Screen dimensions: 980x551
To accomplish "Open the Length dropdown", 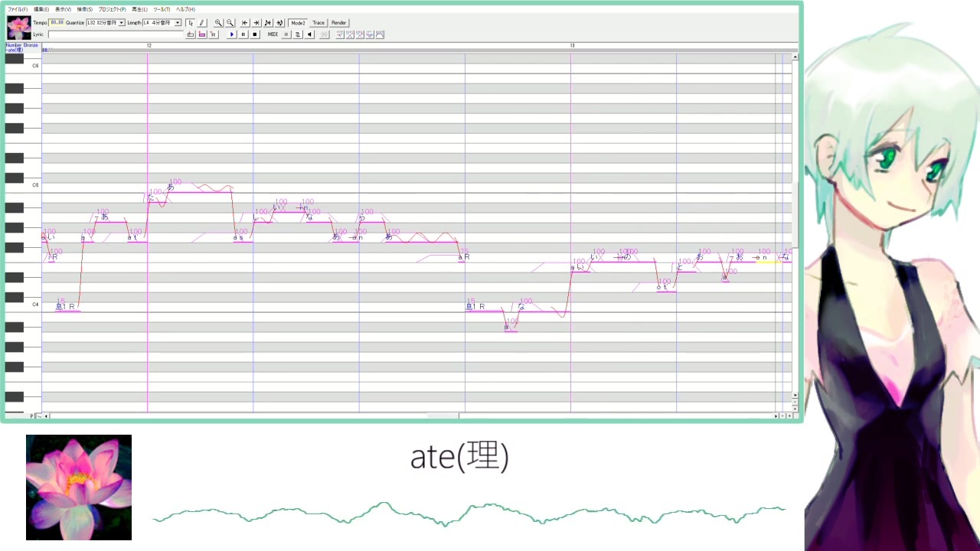I will (x=162, y=23).
